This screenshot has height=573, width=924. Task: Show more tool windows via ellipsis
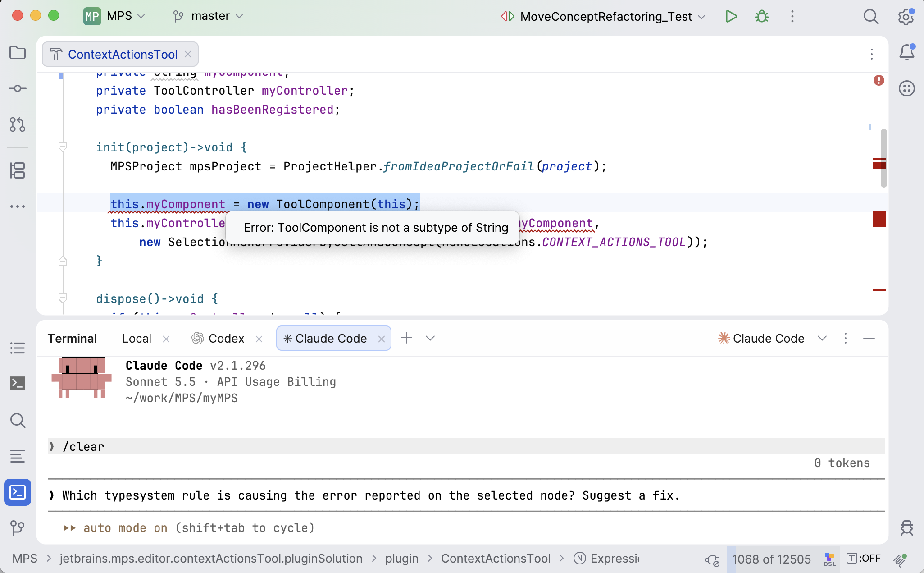pos(18,206)
